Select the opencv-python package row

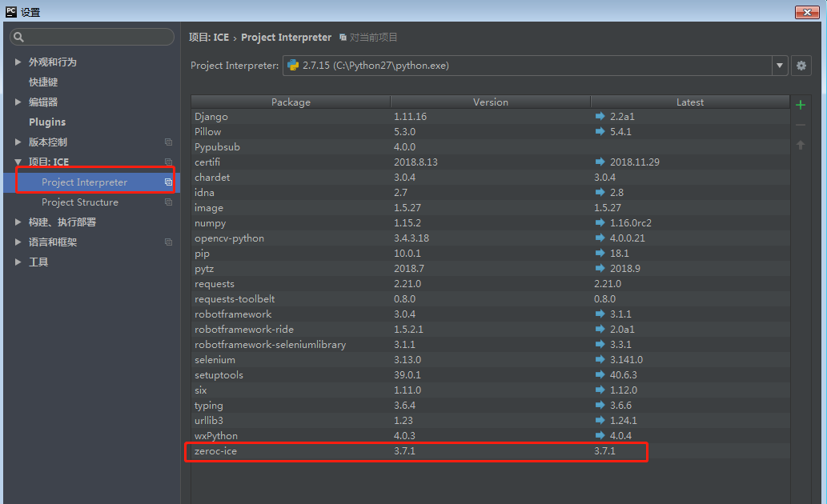coord(491,238)
